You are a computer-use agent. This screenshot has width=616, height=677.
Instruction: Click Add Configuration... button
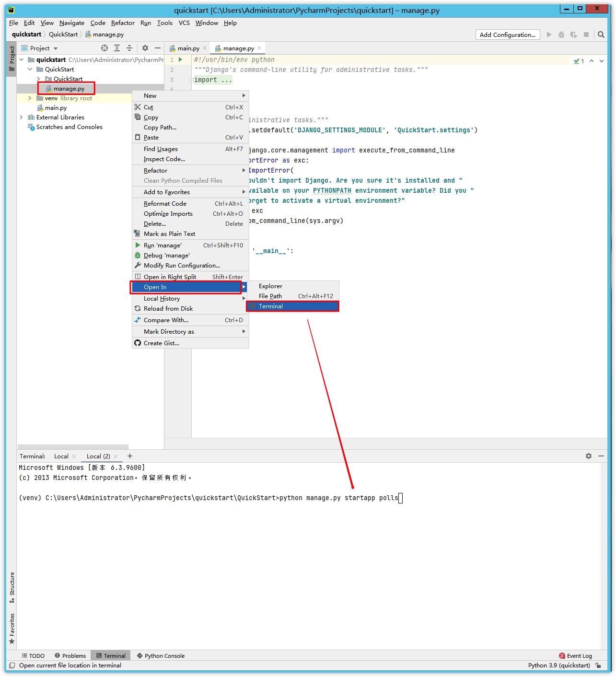coord(508,35)
